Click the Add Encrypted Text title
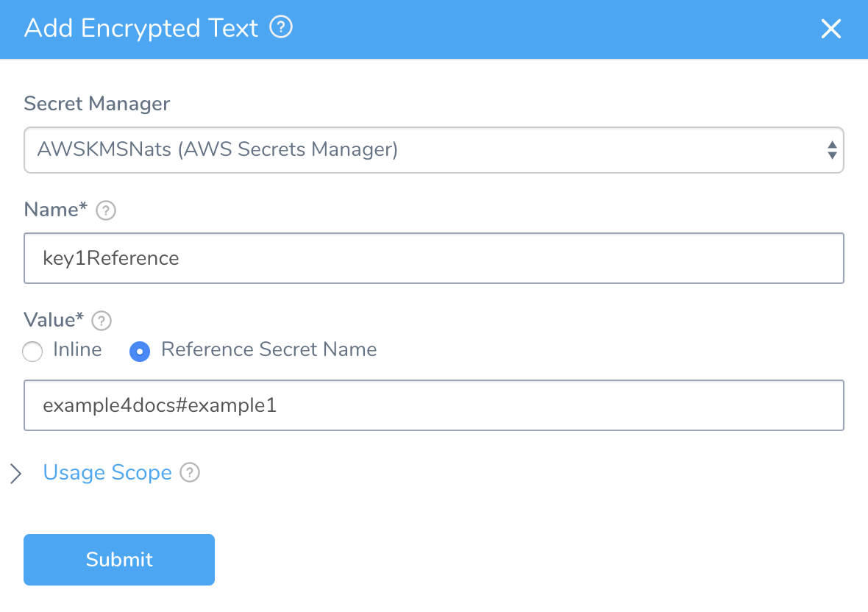This screenshot has height=612, width=868. 141,28
